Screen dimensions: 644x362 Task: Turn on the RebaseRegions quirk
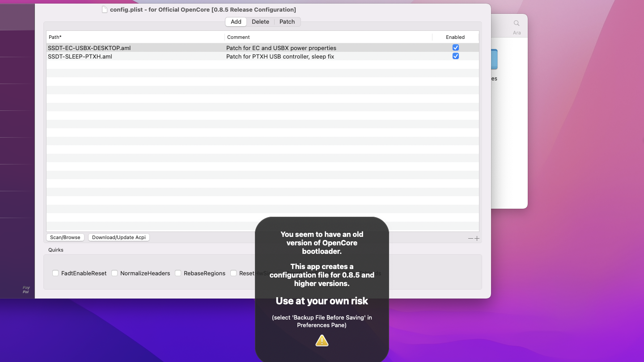tap(178, 273)
